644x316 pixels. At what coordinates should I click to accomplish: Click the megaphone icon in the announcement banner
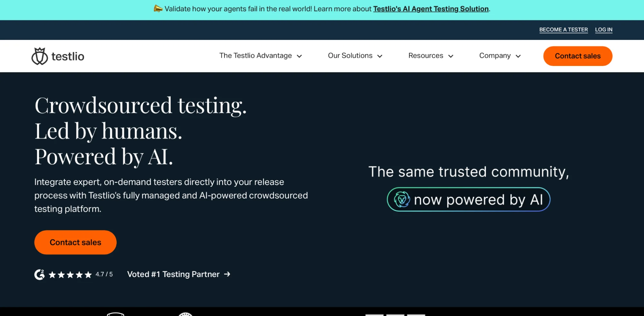[x=158, y=9]
